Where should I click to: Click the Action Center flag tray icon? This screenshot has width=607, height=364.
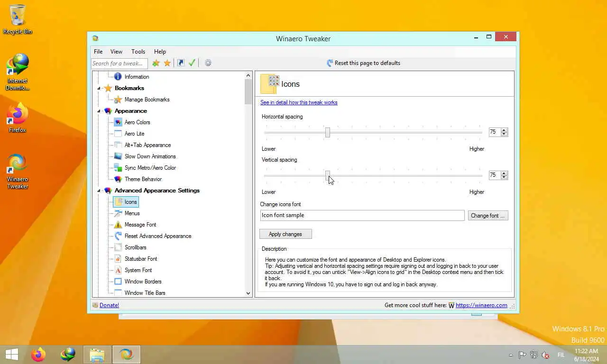pos(522,355)
